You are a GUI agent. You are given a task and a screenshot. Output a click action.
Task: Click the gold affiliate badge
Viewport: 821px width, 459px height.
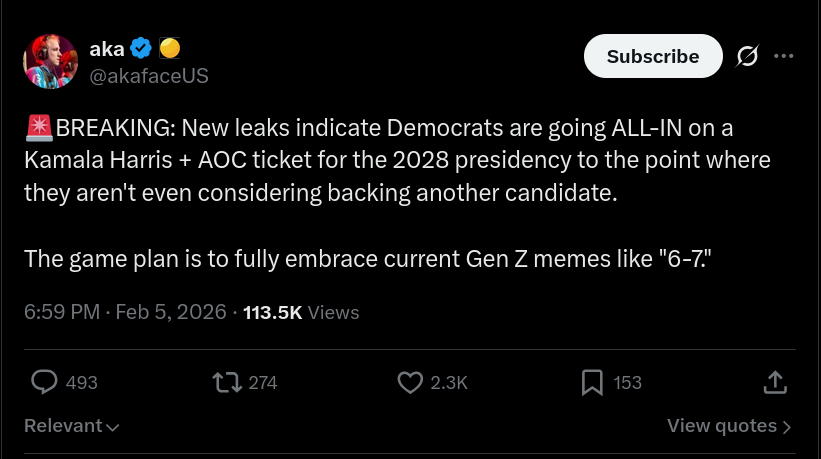[x=169, y=47]
